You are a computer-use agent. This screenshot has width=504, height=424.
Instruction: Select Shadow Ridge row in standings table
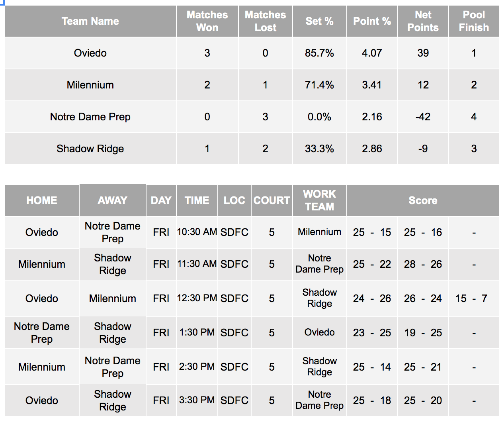click(252, 149)
